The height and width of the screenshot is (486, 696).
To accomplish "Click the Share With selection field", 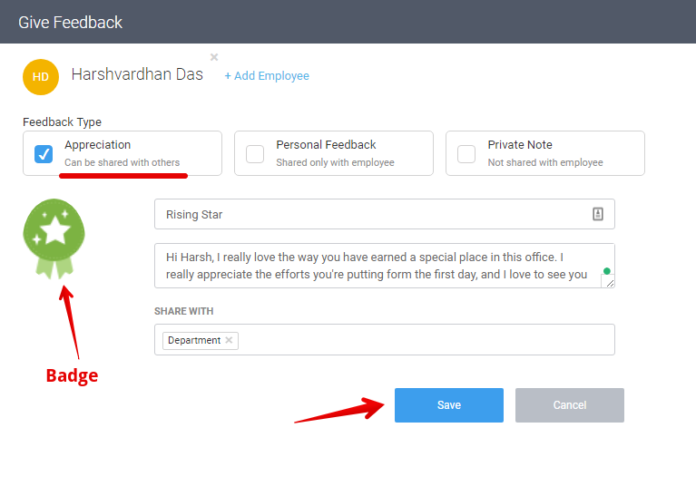I will pos(420,340).
